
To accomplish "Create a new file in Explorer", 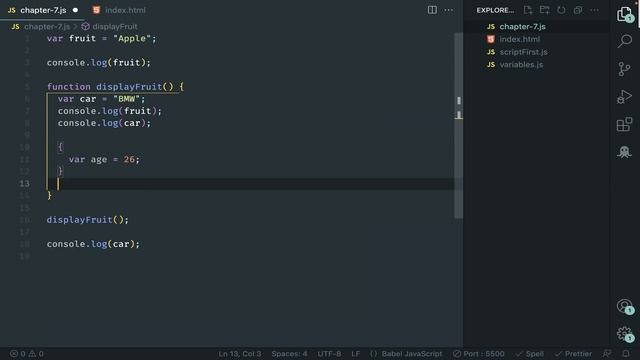I will pos(528,10).
